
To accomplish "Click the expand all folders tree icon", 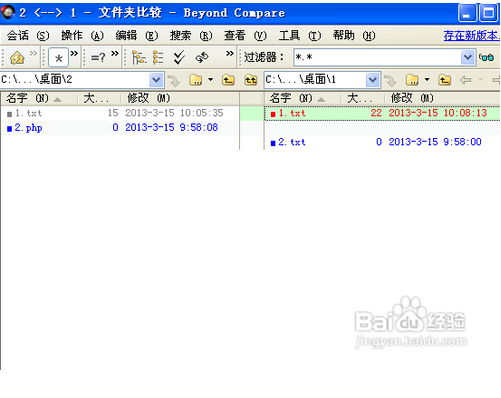I will (139, 57).
